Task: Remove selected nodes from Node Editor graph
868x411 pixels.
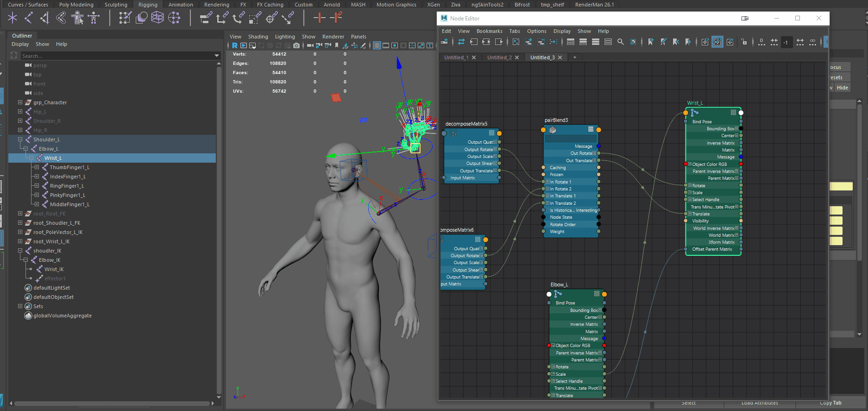Action: [541, 42]
